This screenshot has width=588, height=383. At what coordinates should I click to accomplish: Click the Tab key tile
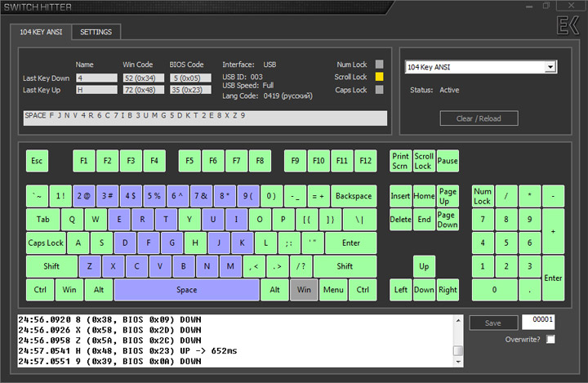[x=42, y=220]
